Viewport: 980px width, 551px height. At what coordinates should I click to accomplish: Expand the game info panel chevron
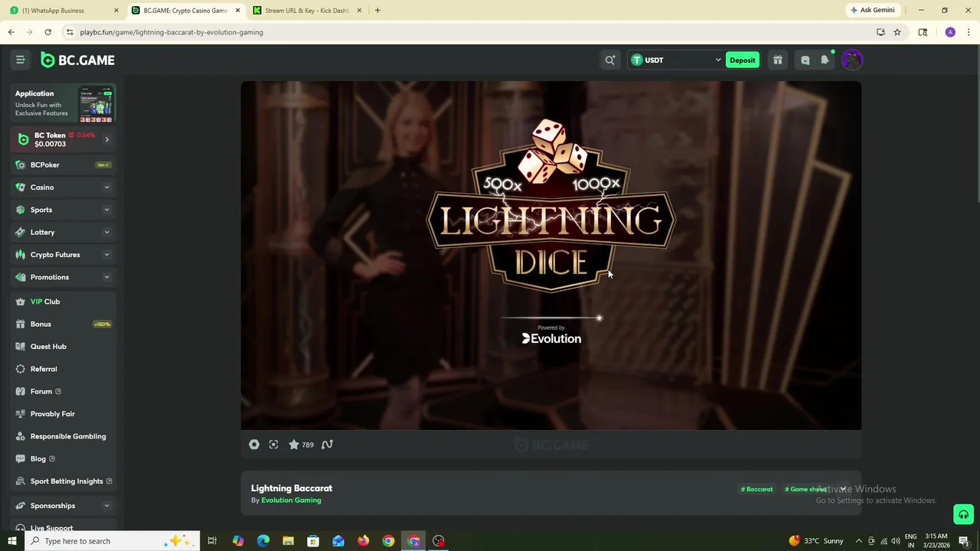(x=843, y=489)
